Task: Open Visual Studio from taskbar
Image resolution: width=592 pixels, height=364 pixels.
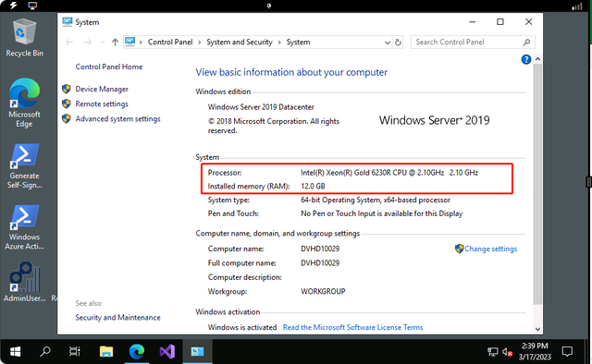Action: tap(166, 352)
